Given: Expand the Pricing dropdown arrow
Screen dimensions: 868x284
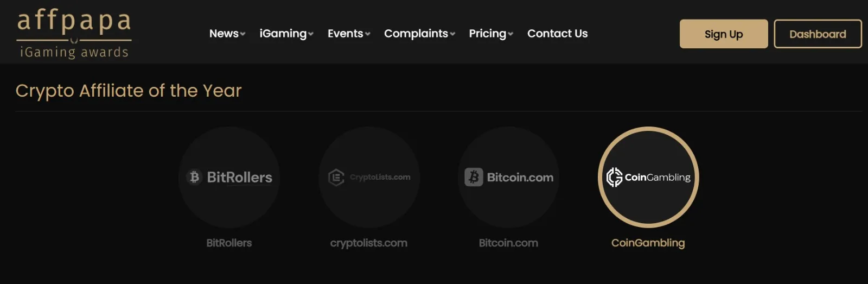Looking at the screenshot, I should click(x=510, y=34).
